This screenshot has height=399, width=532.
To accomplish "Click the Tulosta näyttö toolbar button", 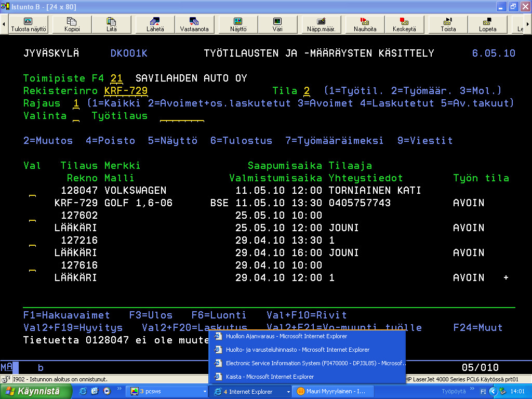I will (29, 24).
